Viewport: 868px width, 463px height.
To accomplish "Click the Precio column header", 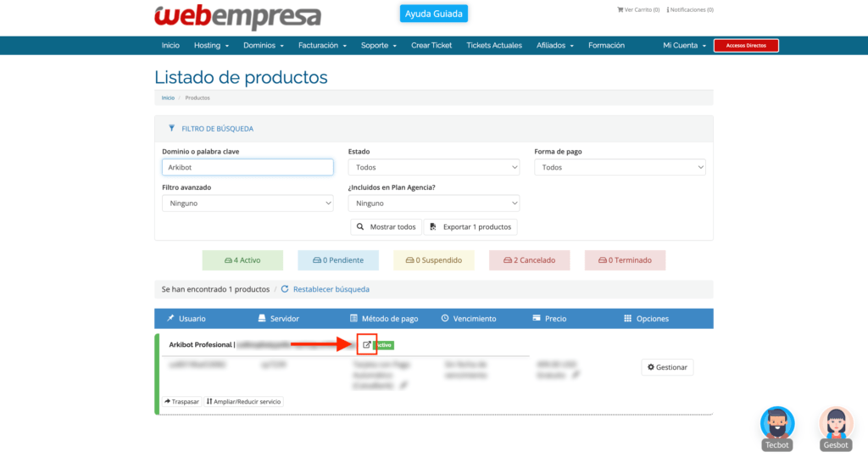I will (x=549, y=319).
